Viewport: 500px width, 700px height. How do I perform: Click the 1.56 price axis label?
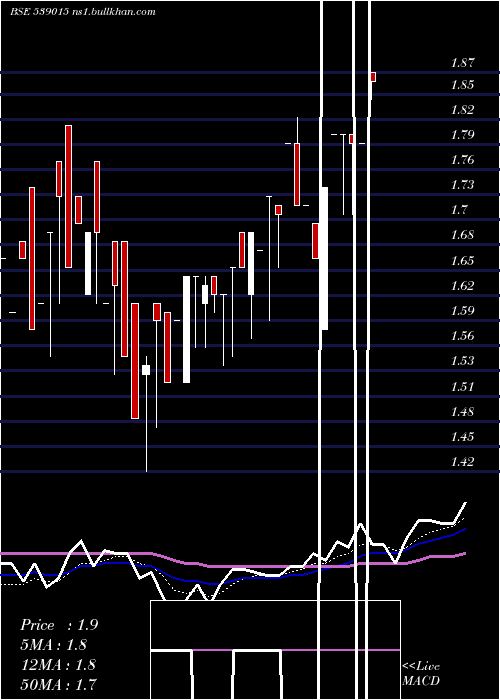462,336
